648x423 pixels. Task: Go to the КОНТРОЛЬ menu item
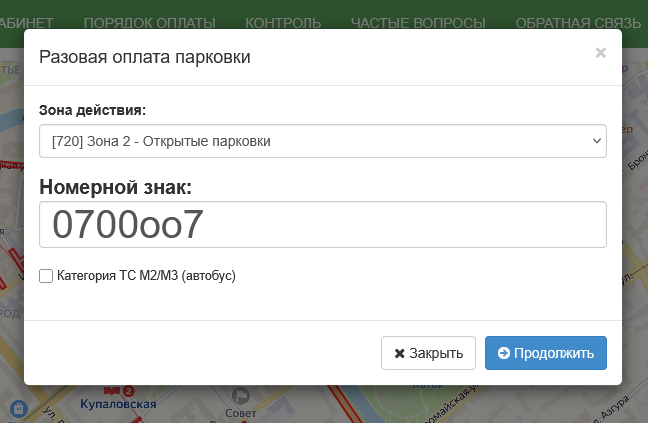(283, 22)
